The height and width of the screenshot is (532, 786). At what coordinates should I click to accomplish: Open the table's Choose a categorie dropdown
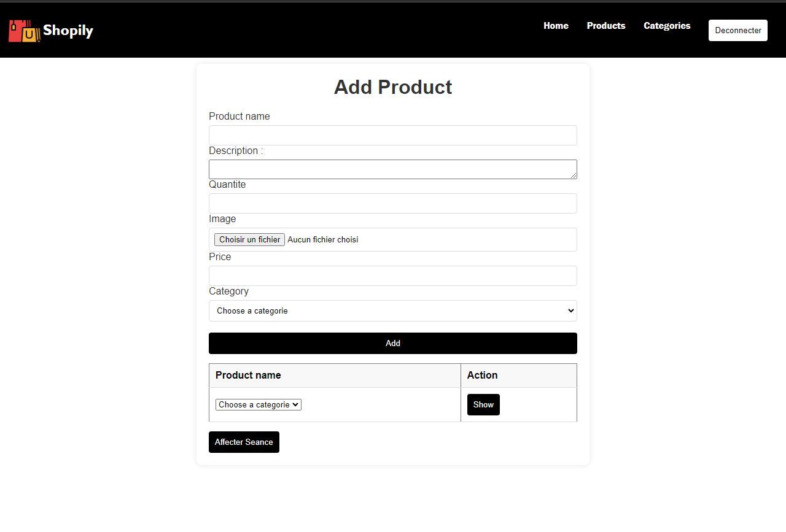[x=258, y=405]
